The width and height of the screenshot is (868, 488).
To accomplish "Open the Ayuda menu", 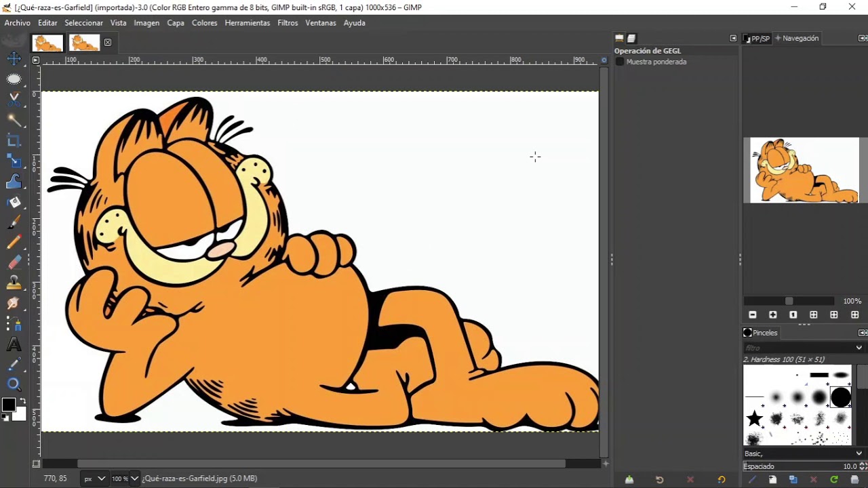I will [x=355, y=22].
